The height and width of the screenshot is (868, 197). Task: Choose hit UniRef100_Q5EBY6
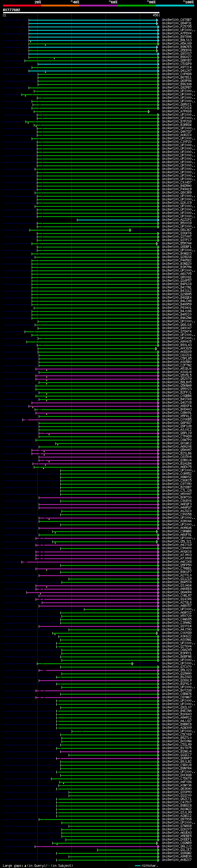[177, 50]
